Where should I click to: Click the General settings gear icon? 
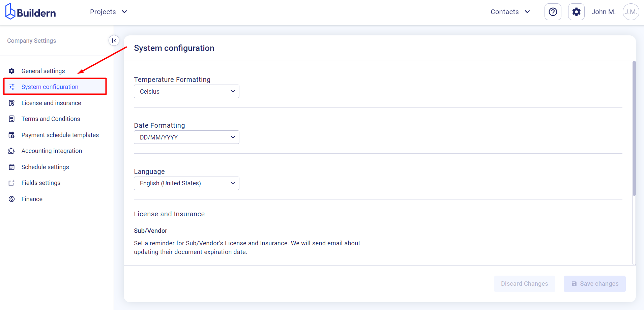pyautogui.click(x=12, y=71)
